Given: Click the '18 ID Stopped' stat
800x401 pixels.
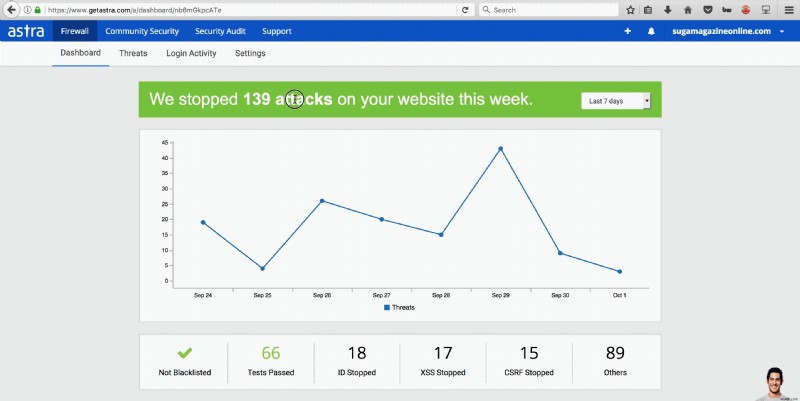Looking at the screenshot, I should click(x=357, y=361).
